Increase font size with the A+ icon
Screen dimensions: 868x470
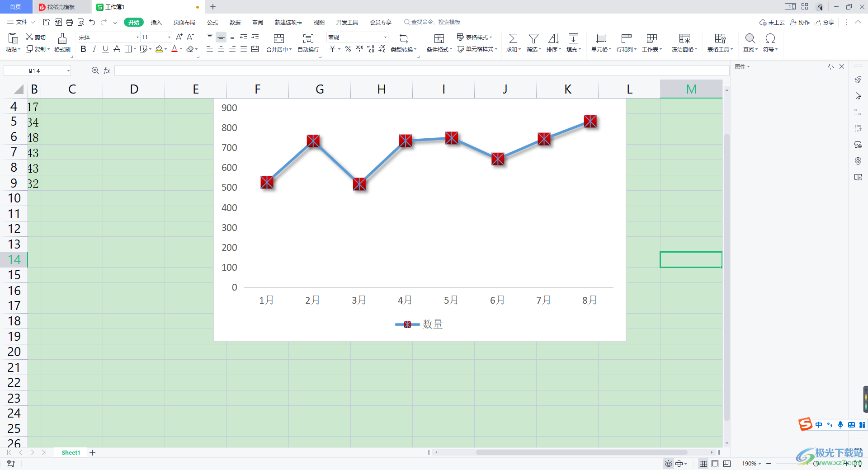(x=179, y=37)
